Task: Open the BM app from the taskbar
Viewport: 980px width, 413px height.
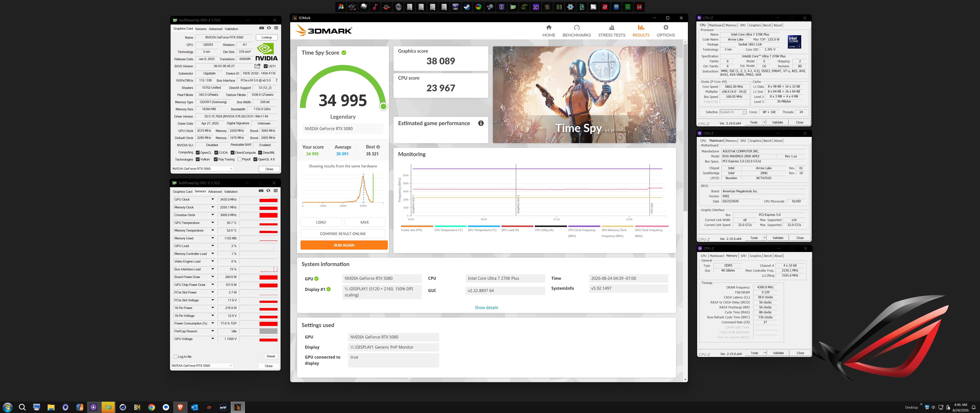Action: 137,407
